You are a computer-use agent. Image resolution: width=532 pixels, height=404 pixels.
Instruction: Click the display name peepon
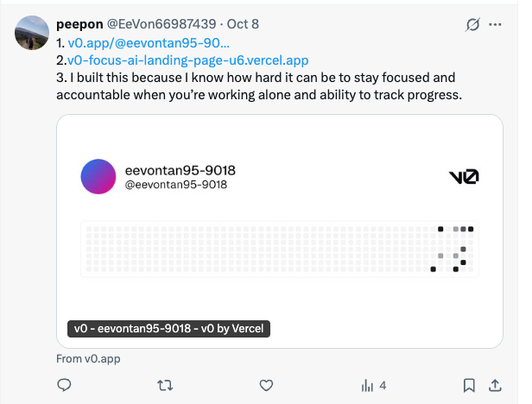79,24
